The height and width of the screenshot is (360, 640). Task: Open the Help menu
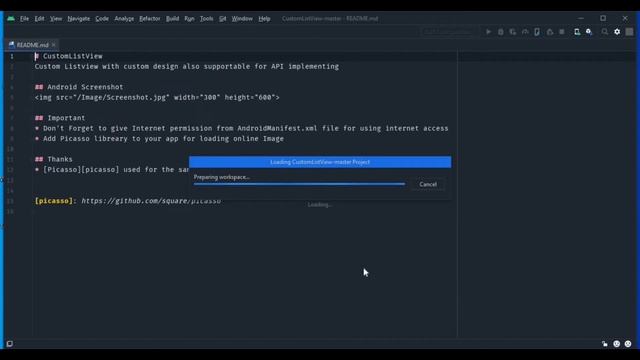[x=264, y=19]
